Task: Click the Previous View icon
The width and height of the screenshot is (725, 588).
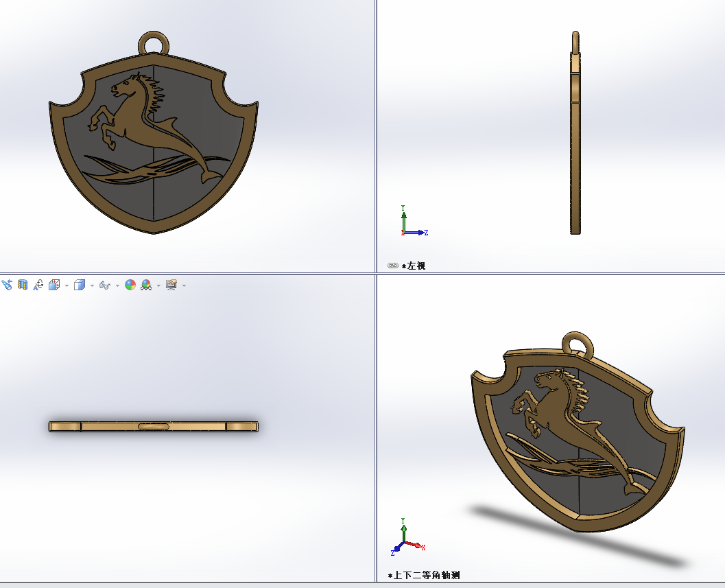Action: (7, 285)
